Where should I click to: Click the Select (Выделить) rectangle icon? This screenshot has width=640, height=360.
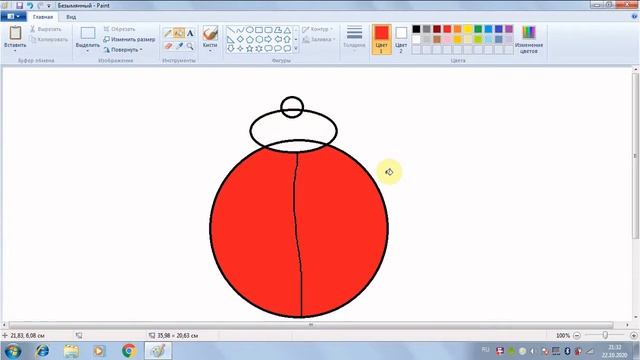click(88, 33)
